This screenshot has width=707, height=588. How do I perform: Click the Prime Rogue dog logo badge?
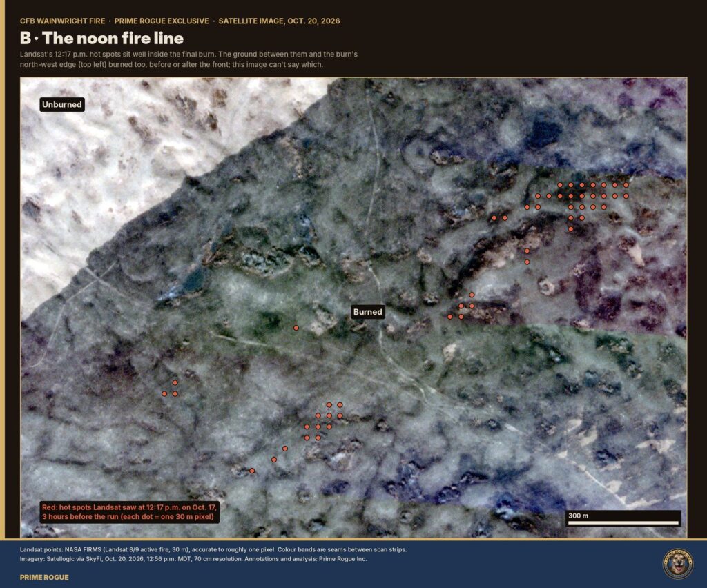click(678, 564)
